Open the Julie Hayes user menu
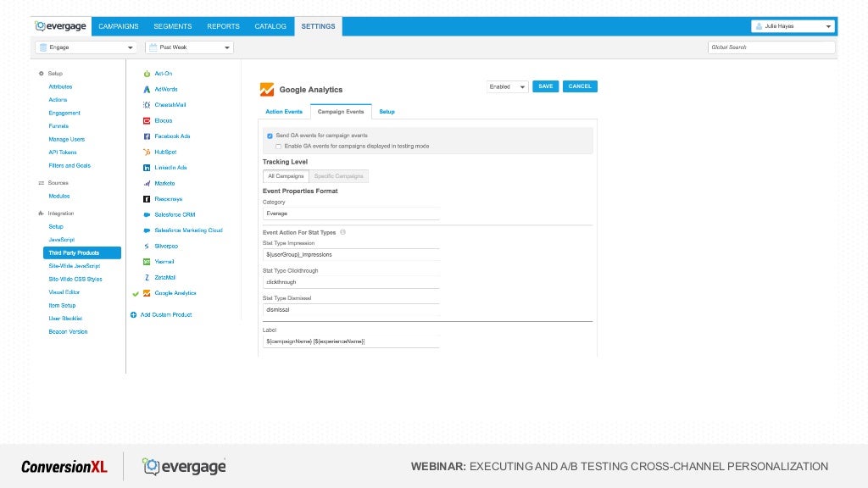This screenshot has height=488, width=868. 793,26
